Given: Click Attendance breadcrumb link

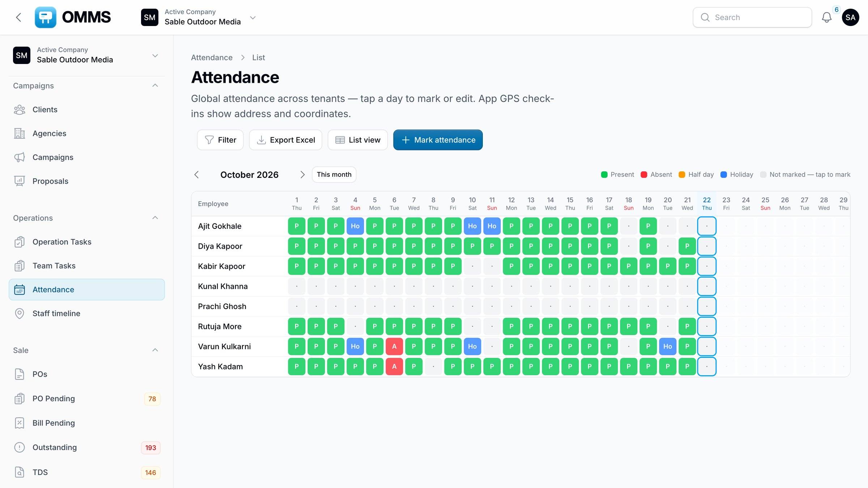Looking at the screenshot, I should click(212, 57).
